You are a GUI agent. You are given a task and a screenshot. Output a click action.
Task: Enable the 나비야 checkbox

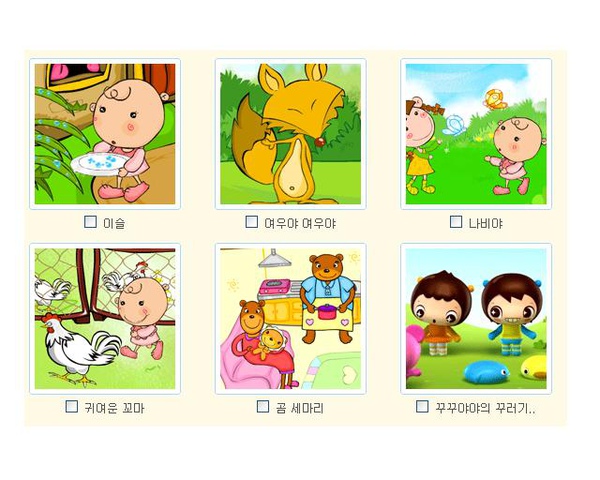456,222
